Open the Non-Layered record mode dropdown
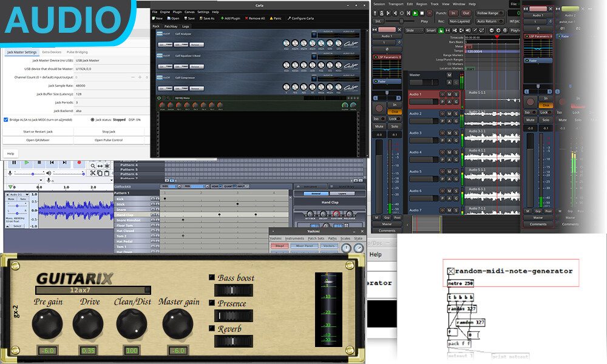The image size is (607, 364). pos(460,21)
